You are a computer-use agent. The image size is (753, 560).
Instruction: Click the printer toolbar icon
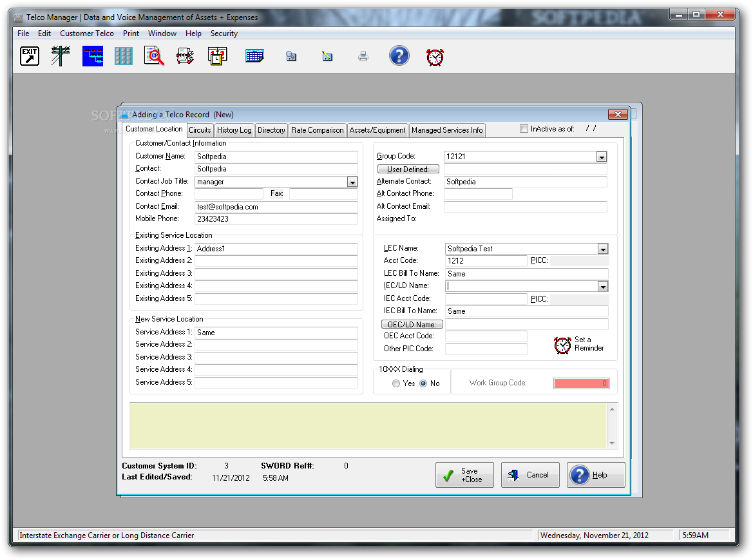pyautogui.click(x=363, y=57)
